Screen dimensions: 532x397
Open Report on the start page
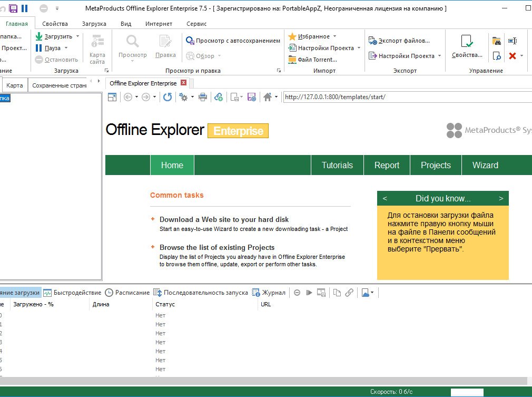point(387,165)
